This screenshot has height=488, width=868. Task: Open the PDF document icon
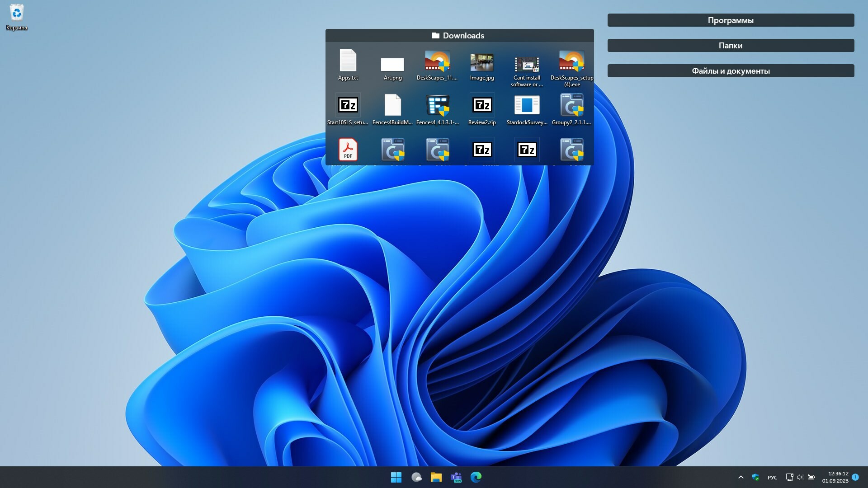pos(348,150)
